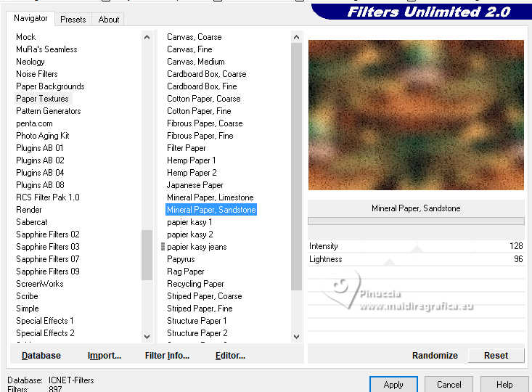Choose Sapphire Filters 02
Viewport: 532px width, 392px height.
pyautogui.click(x=47, y=234)
